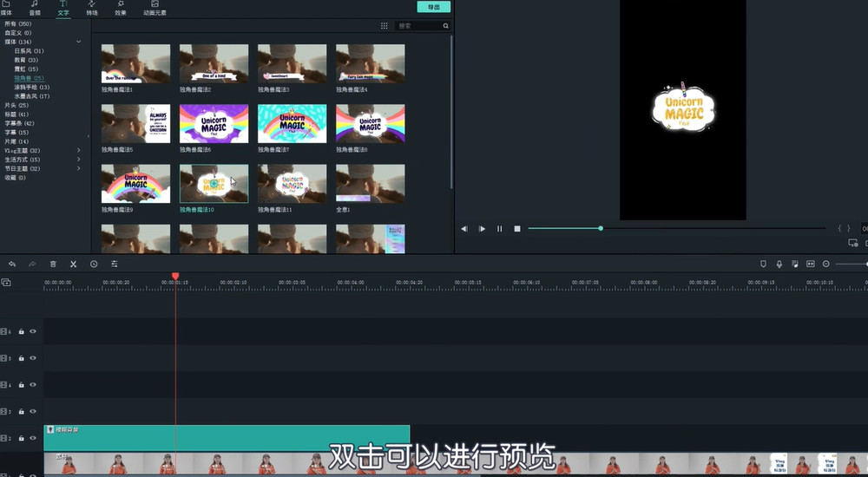This screenshot has height=477, width=868.
Task: Click the film strip icon of track 2
Action: click(3, 438)
